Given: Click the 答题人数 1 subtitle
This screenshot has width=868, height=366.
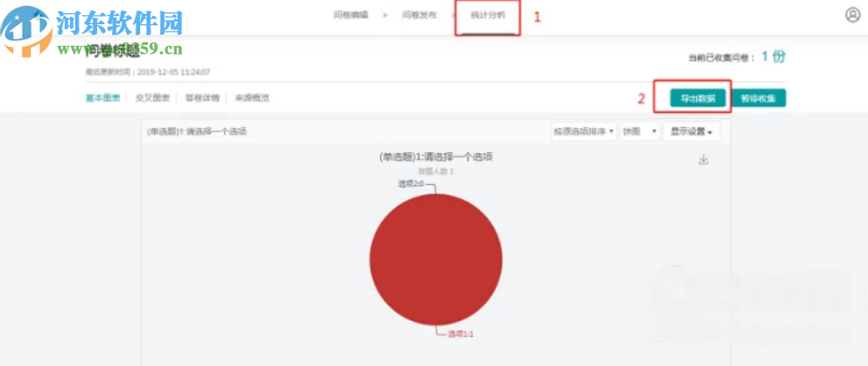Looking at the screenshot, I should [435, 172].
